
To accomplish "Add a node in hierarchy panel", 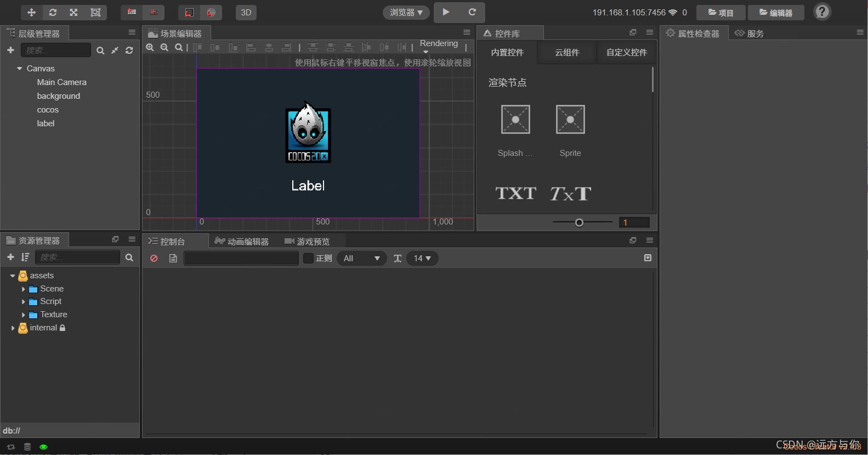I will [x=10, y=50].
